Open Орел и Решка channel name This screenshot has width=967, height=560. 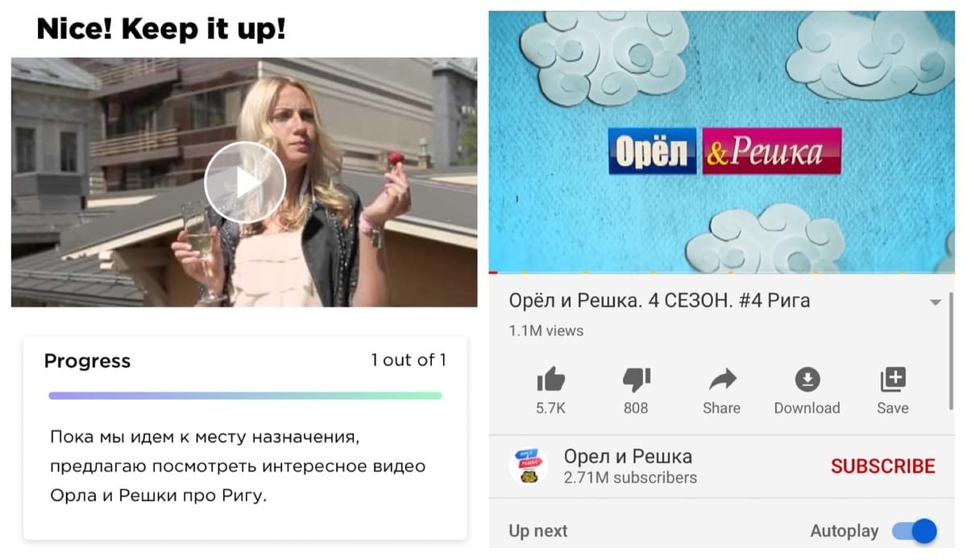coord(628,456)
